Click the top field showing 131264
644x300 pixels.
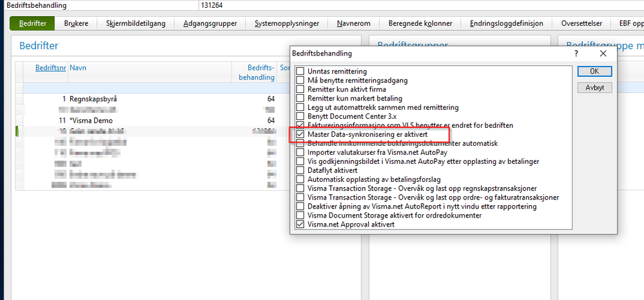(421, 5)
